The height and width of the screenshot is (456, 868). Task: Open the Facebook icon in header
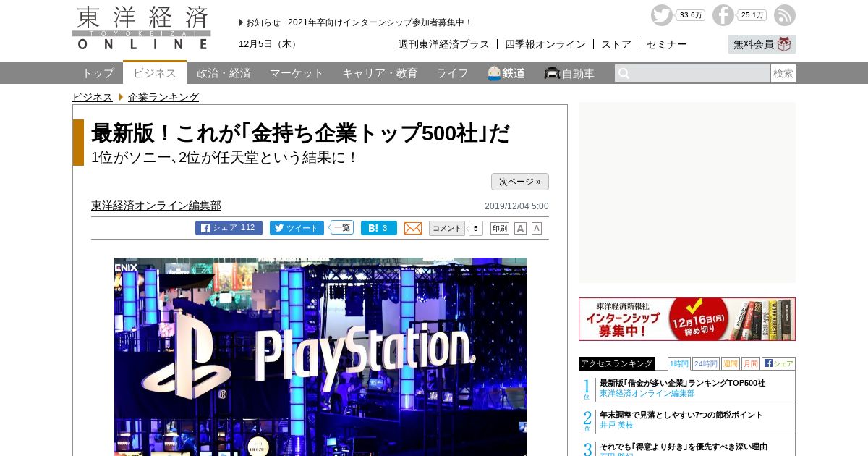pos(723,15)
